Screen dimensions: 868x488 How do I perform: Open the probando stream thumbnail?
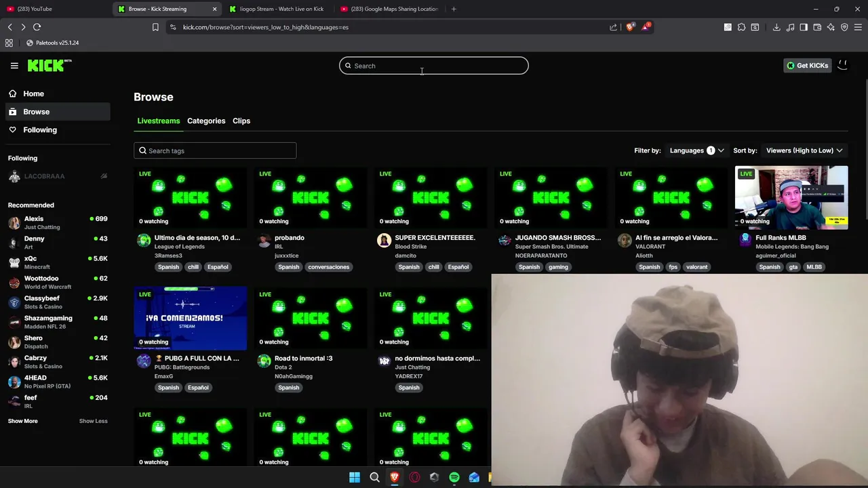pyautogui.click(x=311, y=197)
